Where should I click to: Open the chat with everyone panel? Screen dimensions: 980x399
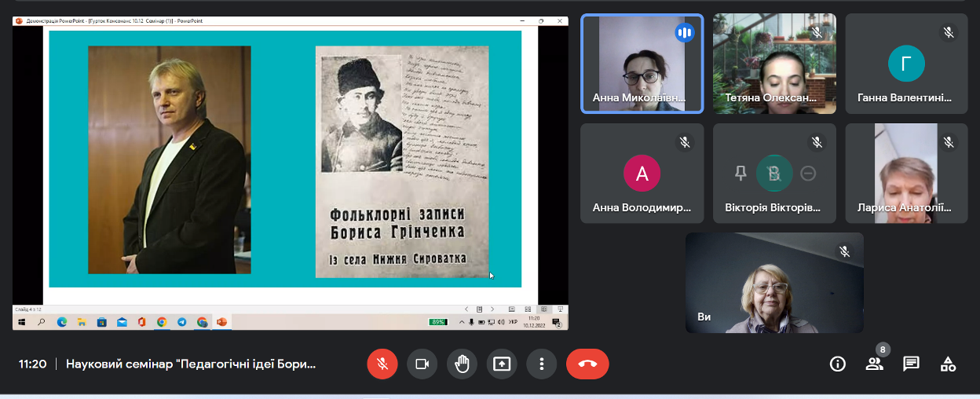point(911,364)
